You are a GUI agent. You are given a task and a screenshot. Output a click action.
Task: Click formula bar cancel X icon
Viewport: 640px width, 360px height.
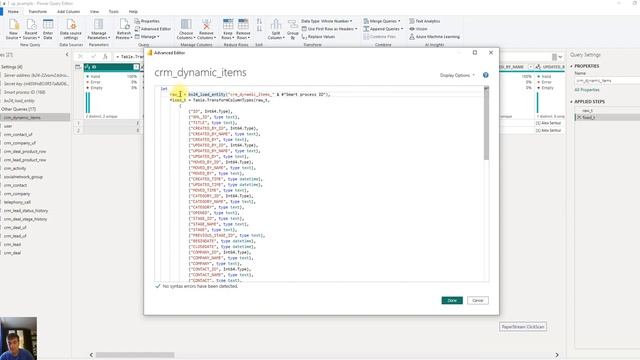80,57
